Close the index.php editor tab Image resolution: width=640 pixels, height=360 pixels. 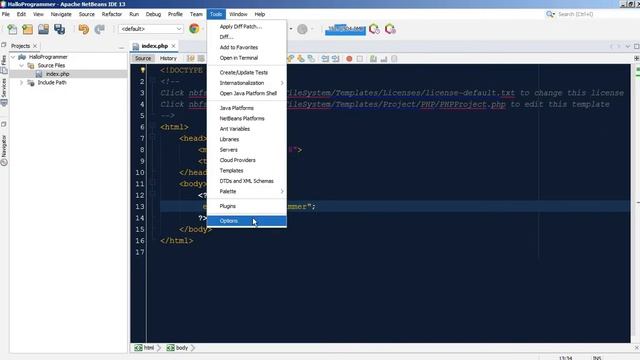click(x=173, y=46)
